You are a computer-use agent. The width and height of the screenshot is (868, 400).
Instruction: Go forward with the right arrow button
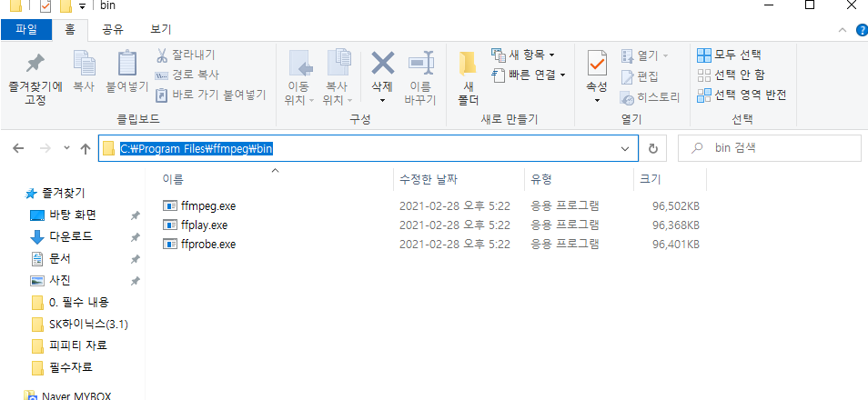tap(46, 148)
